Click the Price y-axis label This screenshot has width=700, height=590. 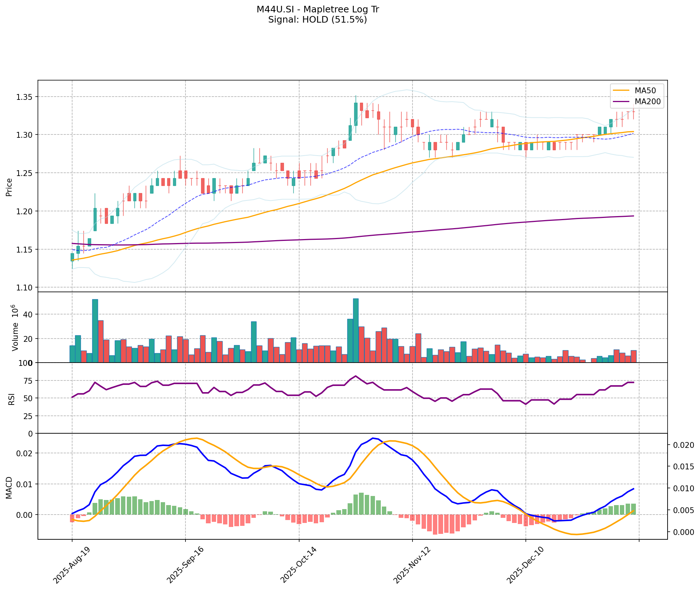pyautogui.click(x=9, y=187)
